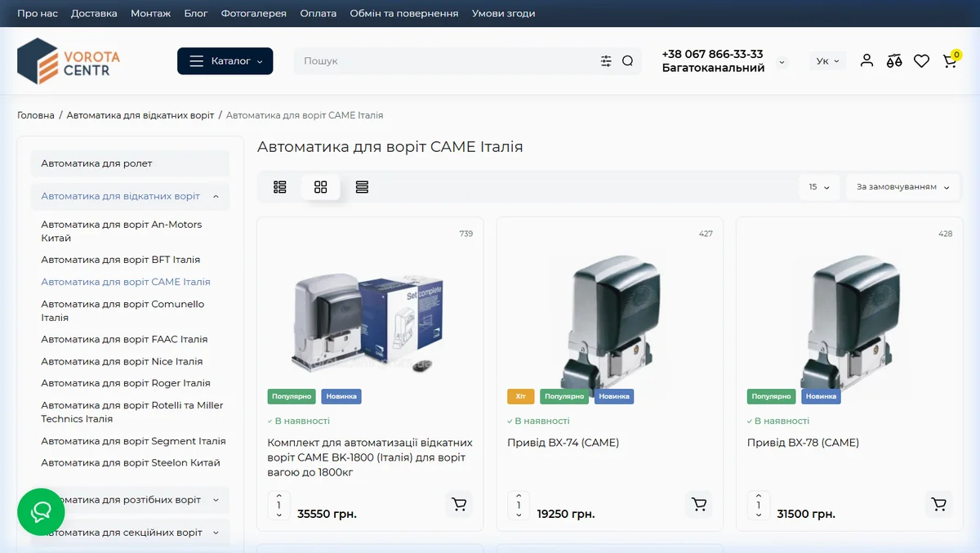
Task: Open the green chat widget bubble
Action: click(x=41, y=511)
